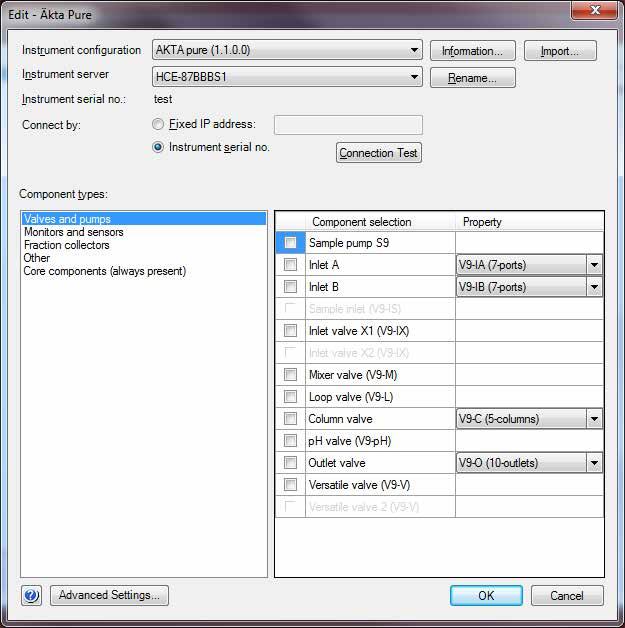Click the Column valve label text
The image size is (625, 628).
pos(340,419)
